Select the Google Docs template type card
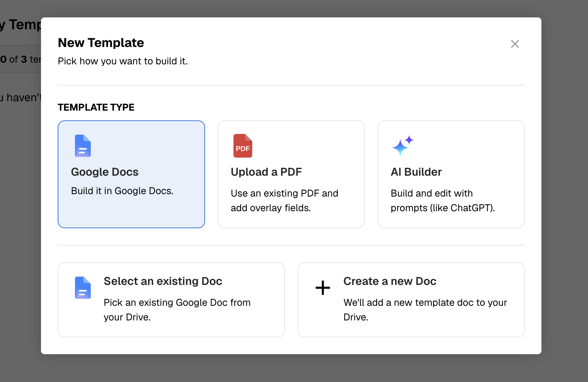 tap(131, 174)
